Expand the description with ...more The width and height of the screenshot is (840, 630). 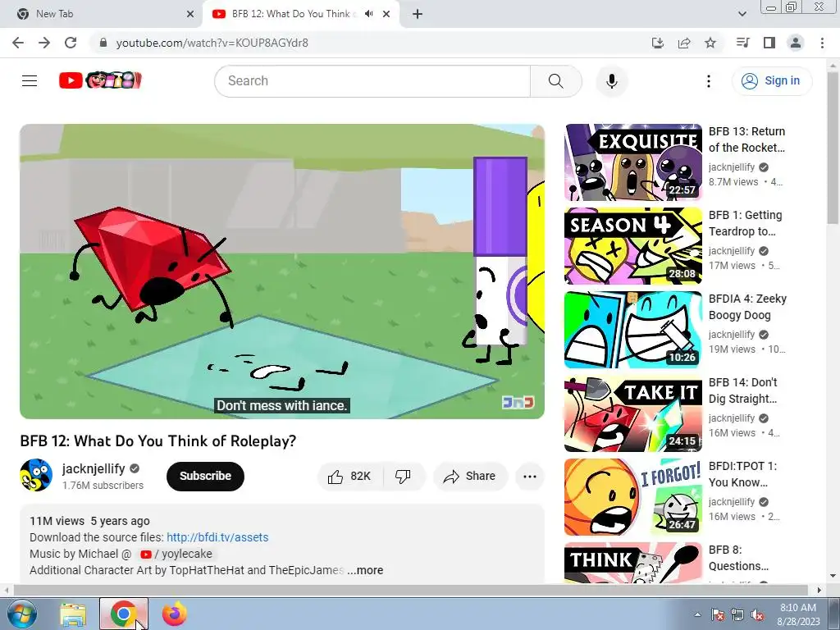coord(365,570)
